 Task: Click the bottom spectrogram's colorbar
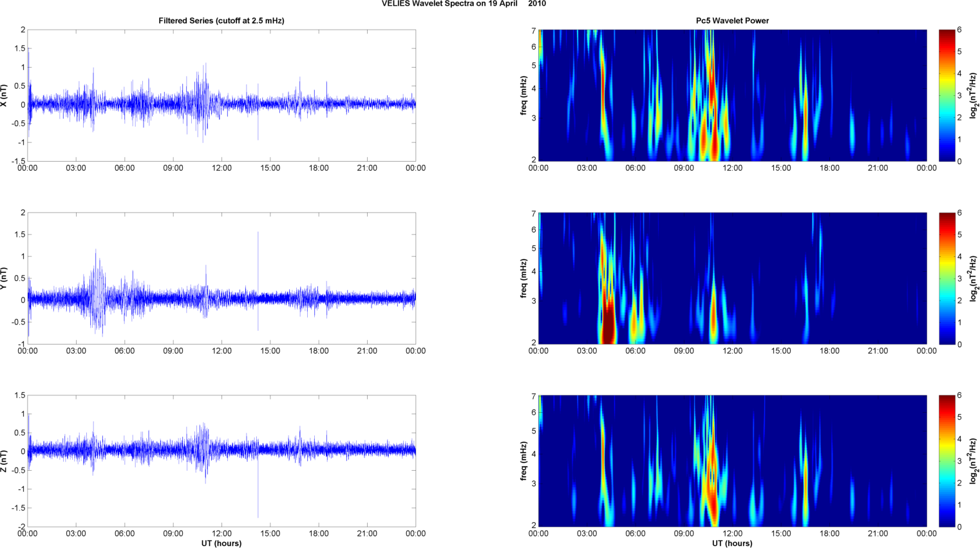click(x=947, y=461)
